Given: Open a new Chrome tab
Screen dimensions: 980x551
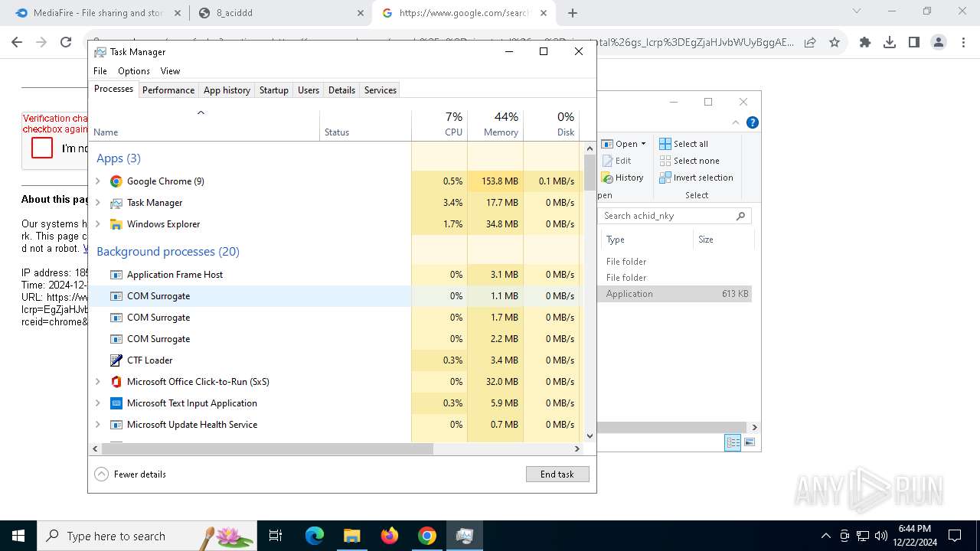Looking at the screenshot, I should [573, 13].
